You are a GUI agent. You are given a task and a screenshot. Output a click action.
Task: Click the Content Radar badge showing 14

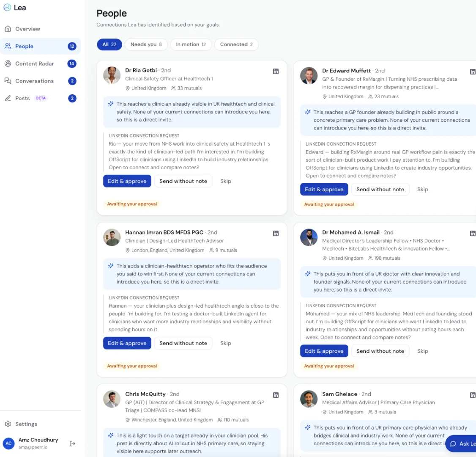(x=72, y=63)
